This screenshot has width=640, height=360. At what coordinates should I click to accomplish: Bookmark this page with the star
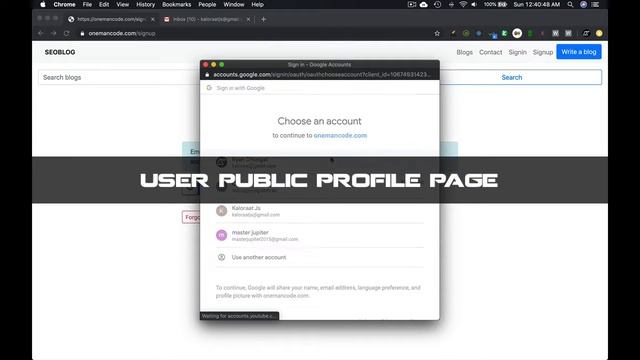(437, 33)
